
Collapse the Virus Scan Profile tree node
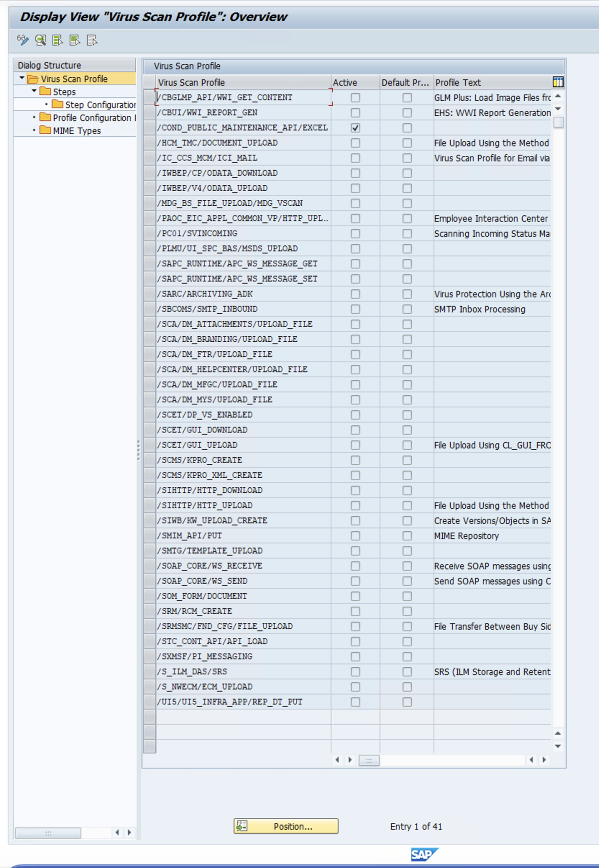tap(22, 79)
